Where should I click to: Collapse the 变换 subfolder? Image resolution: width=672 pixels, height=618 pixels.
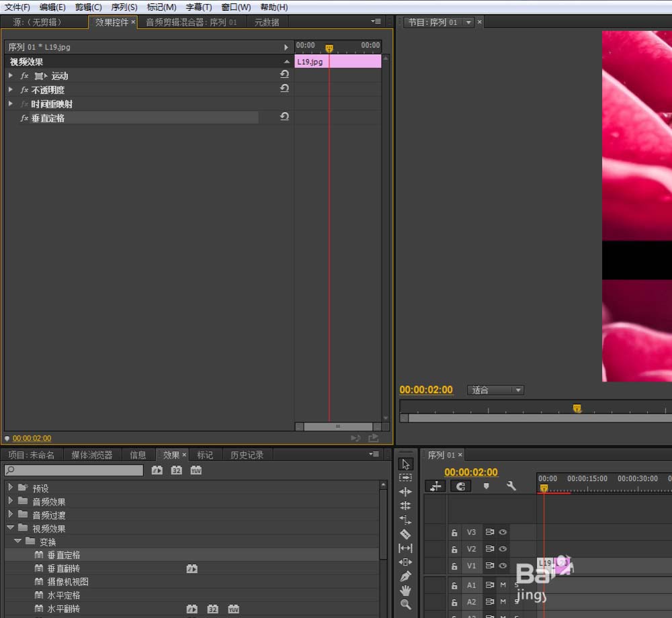coord(18,541)
